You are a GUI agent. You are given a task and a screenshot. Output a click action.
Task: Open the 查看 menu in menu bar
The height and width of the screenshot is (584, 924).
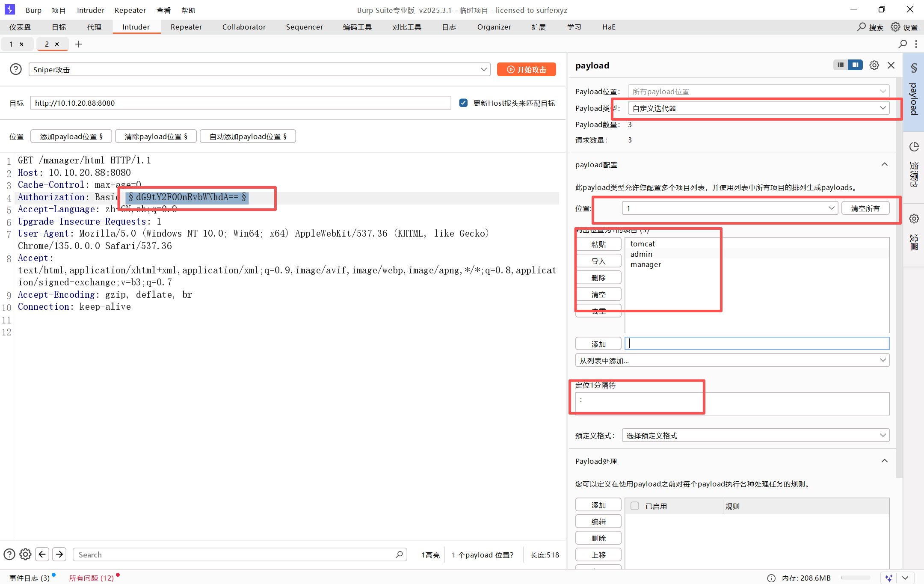pos(163,10)
